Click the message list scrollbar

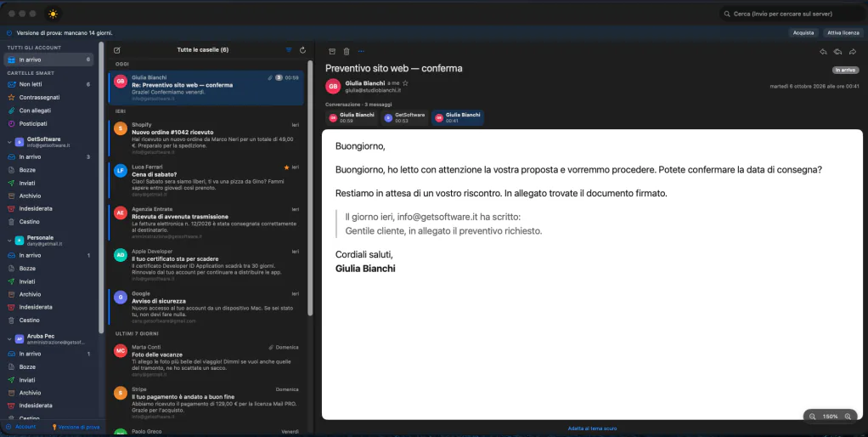[310, 187]
